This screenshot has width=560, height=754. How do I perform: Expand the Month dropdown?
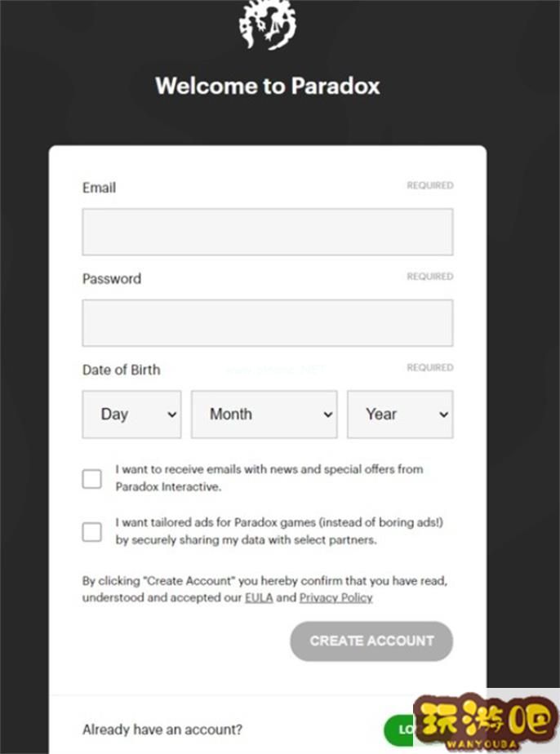coord(264,414)
